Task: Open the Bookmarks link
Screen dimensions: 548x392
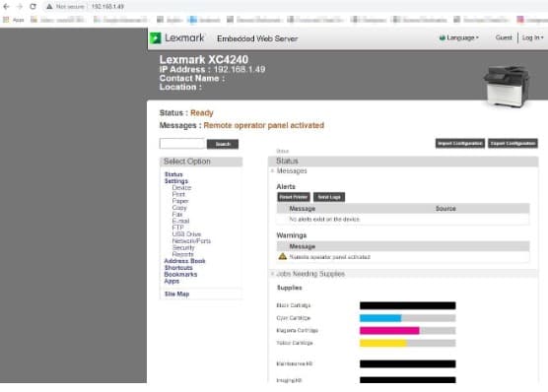Action: tap(180, 274)
